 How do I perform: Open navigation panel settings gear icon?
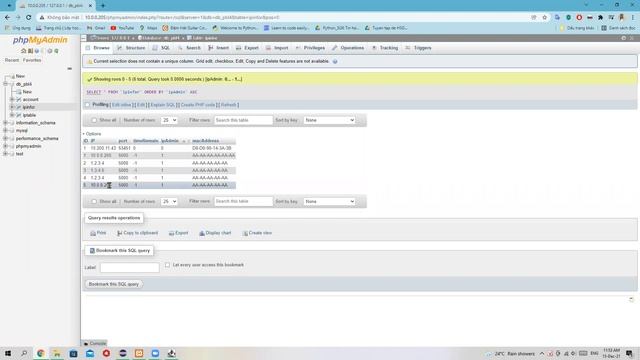tap(50, 51)
